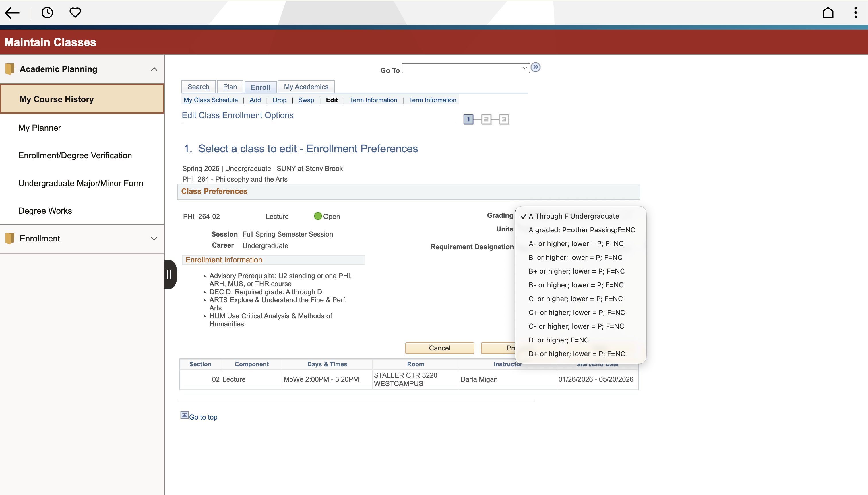Click the Swap link
The height and width of the screenshot is (495, 868).
pyautogui.click(x=306, y=100)
